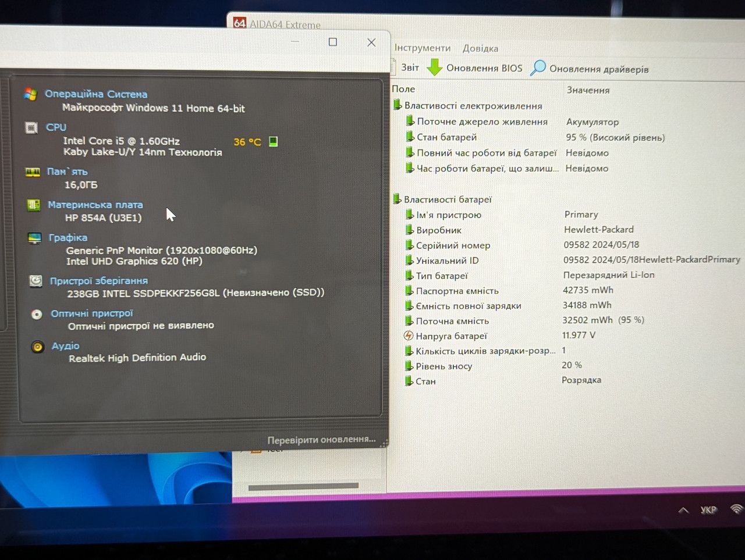Screen dimensions: 745x560
Task: Click Перевірити оновлення link
Action: [x=322, y=440]
